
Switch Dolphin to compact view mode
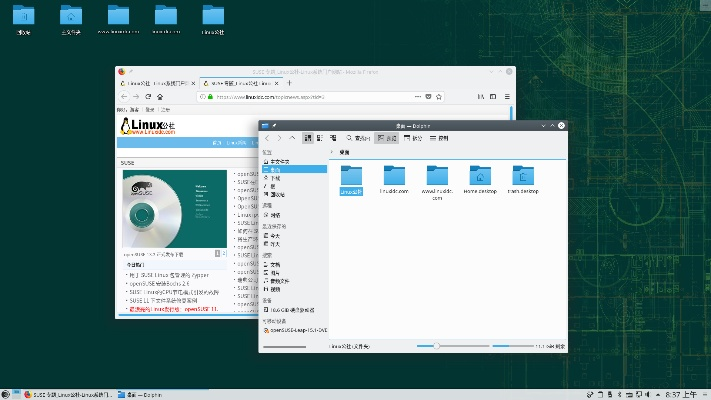click(320, 138)
